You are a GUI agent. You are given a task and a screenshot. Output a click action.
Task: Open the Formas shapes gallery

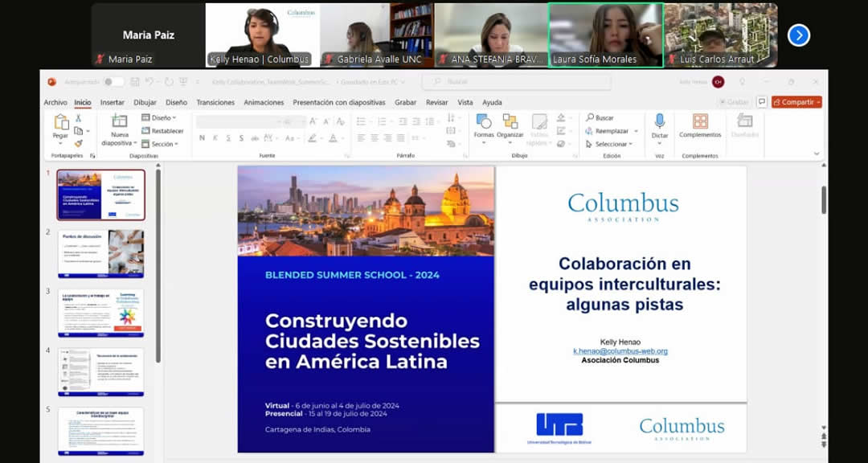click(x=484, y=127)
